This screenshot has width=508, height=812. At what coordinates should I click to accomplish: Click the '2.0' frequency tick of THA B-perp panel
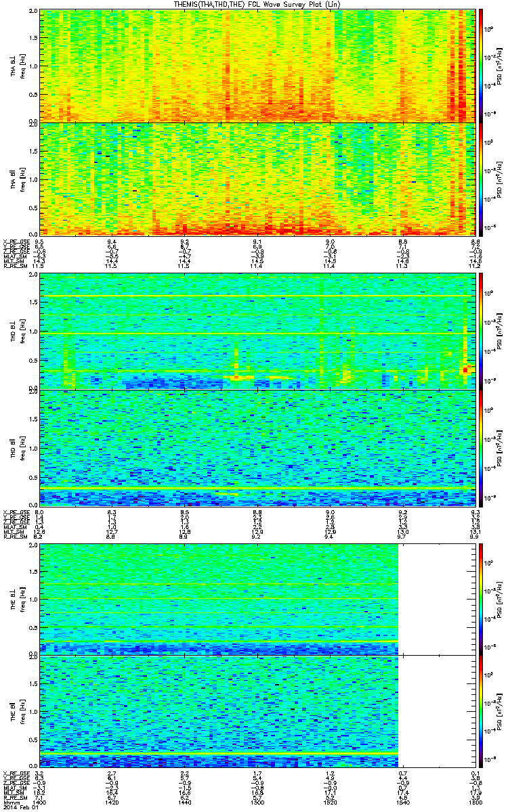coord(33,11)
